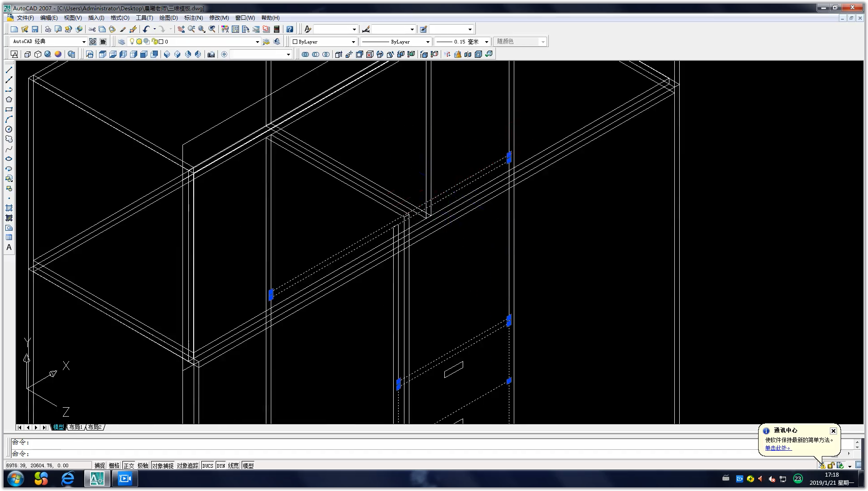Toggle 正交 ortho mode
Viewport: 868px width, 491px height.
pyautogui.click(x=129, y=465)
